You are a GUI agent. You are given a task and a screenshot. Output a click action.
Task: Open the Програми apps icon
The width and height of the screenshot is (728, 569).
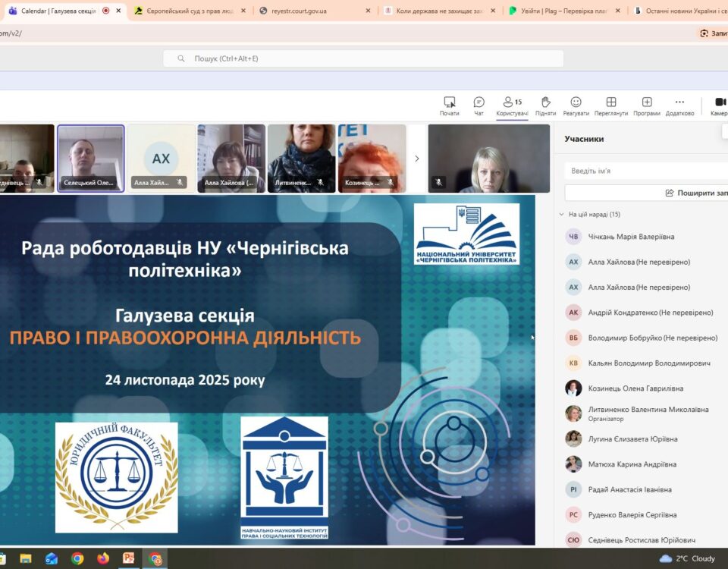click(x=647, y=105)
